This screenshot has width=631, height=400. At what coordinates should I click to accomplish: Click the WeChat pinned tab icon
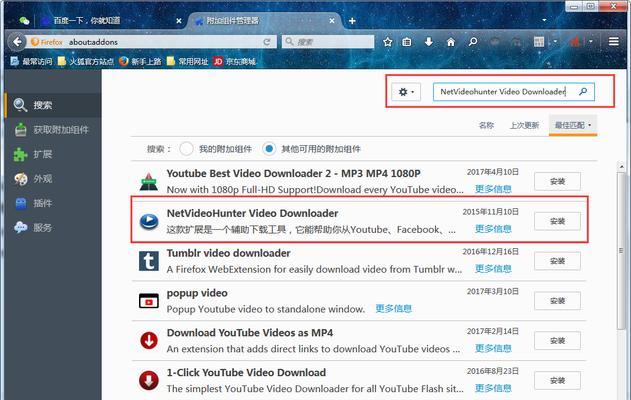click(24, 21)
